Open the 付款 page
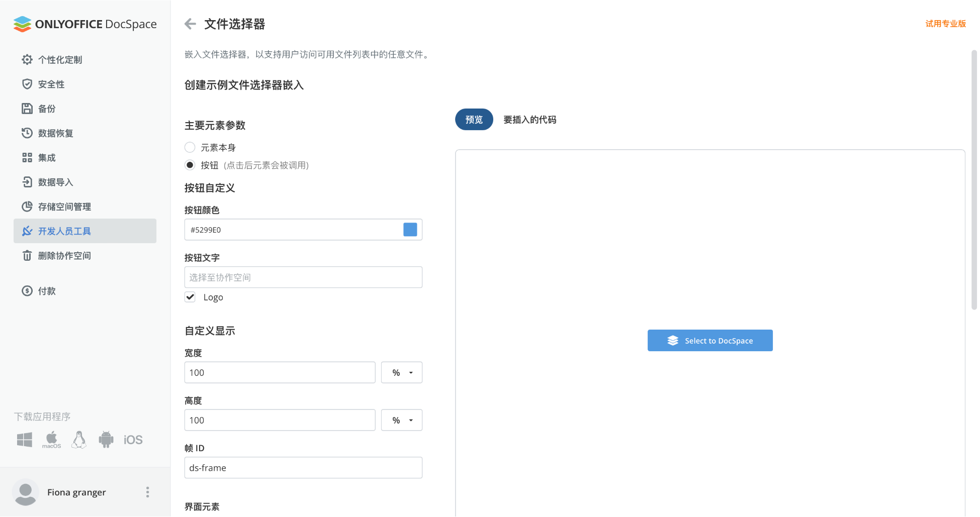 coord(85,291)
